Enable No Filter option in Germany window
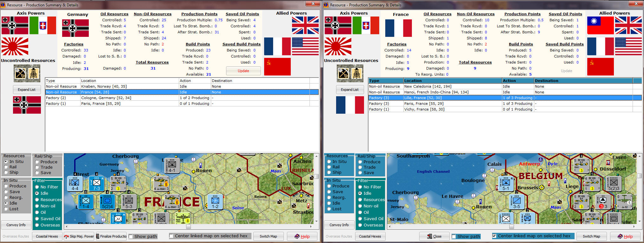 tap(37, 187)
